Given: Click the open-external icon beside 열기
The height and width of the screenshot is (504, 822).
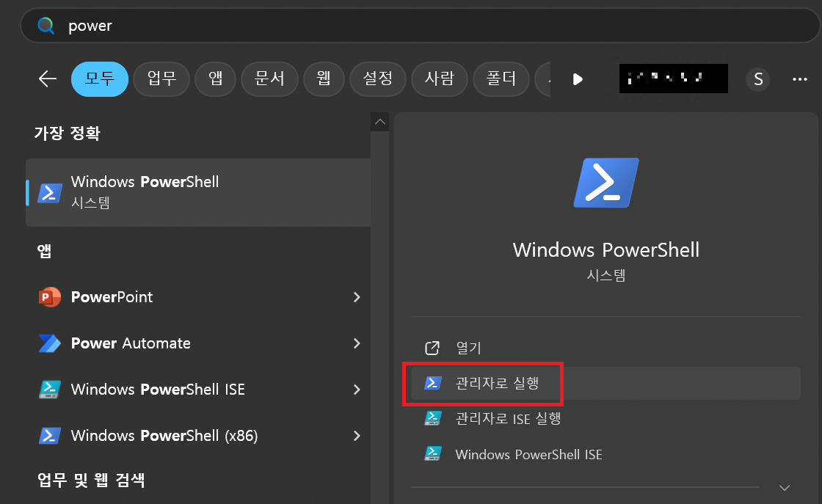Looking at the screenshot, I should (432, 348).
